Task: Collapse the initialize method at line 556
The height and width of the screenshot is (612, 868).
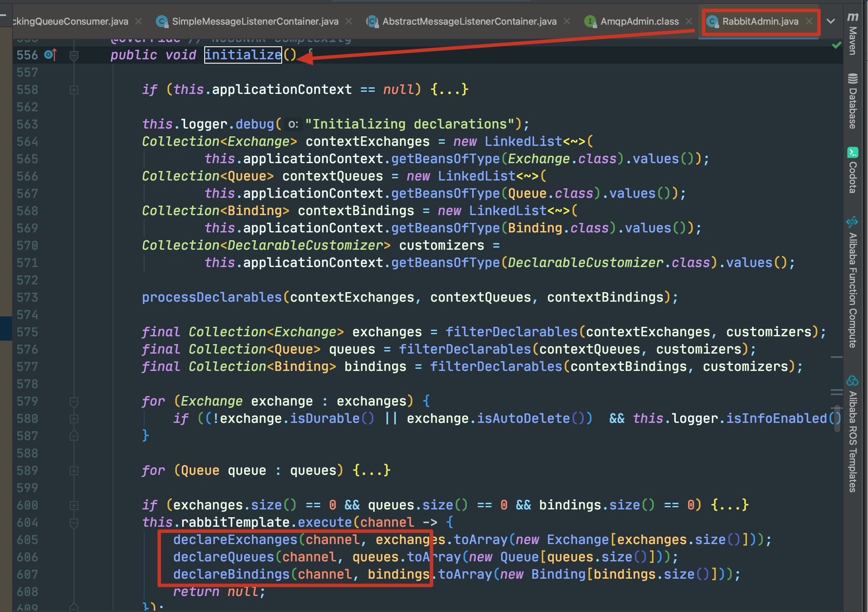Action: (x=74, y=55)
